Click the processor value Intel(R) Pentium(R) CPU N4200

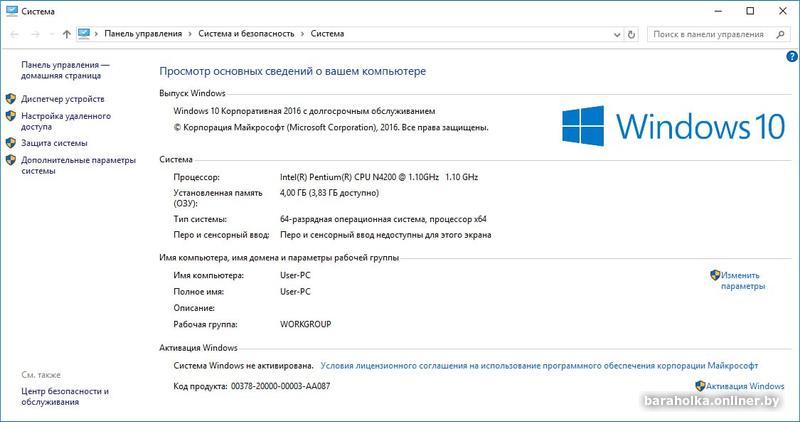(379, 177)
